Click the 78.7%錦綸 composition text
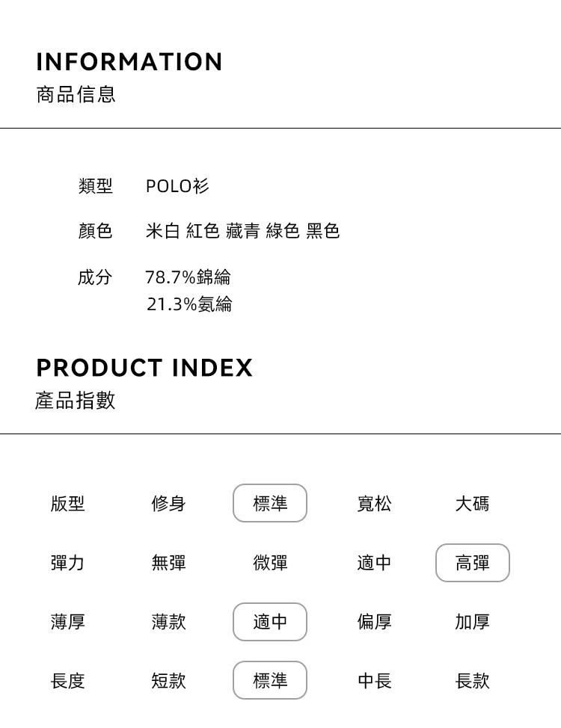561x728 pixels. click(x=188, y=277)
